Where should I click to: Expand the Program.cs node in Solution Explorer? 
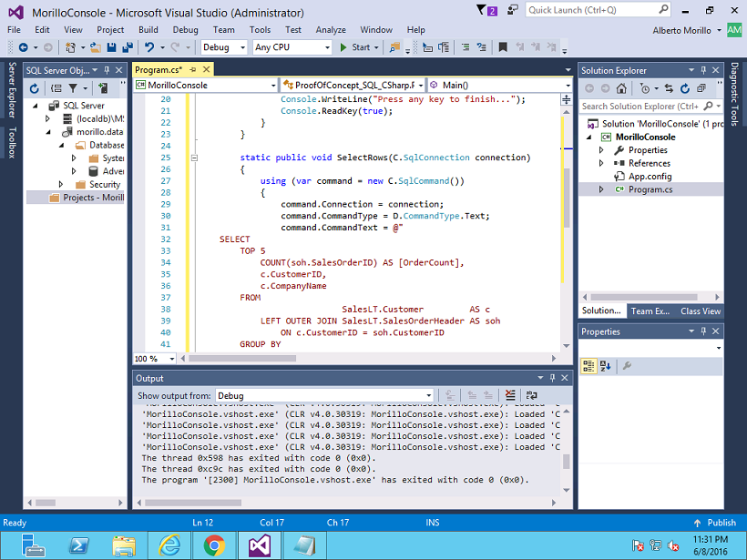click(x=601, y=189)
